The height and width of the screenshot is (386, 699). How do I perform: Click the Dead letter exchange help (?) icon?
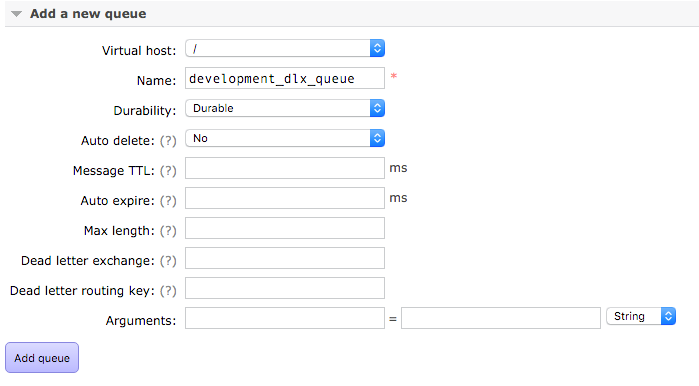click(x=168, y=261)
